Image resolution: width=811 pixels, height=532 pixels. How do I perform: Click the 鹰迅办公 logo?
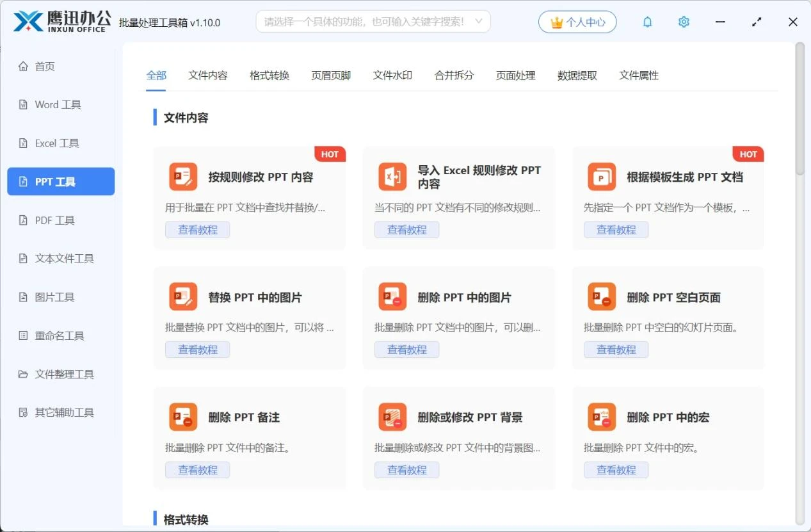pyautogui.click(x=62, y=21)
